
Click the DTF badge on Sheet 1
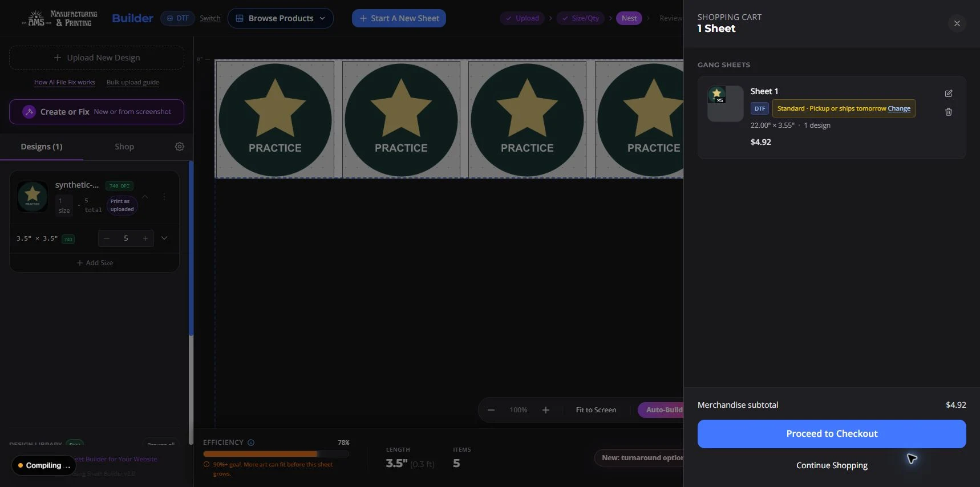click(x=760, y=108)
